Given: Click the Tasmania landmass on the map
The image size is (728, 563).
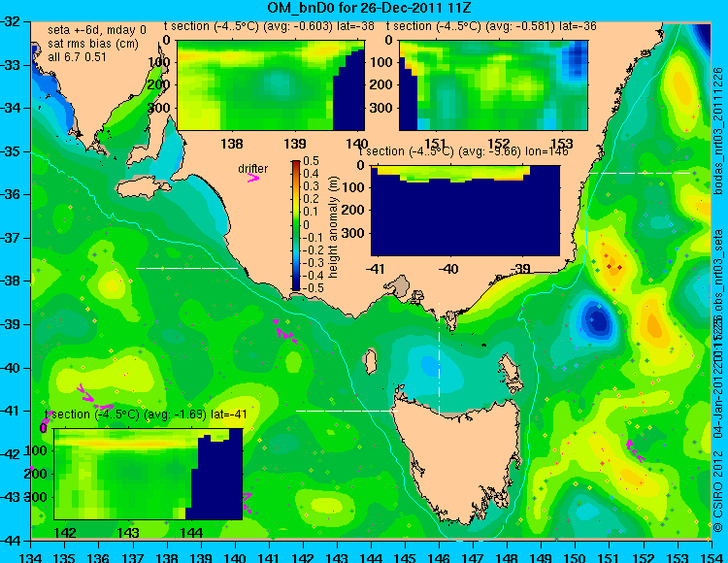Looking at the screenshot, I should pyautogui.click(x=460, y=457).
